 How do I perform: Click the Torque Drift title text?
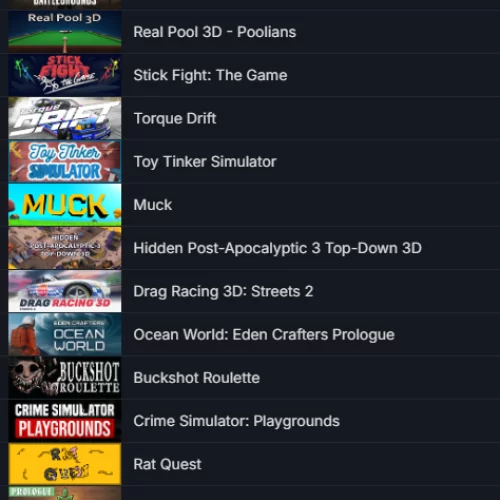(175, 119)
